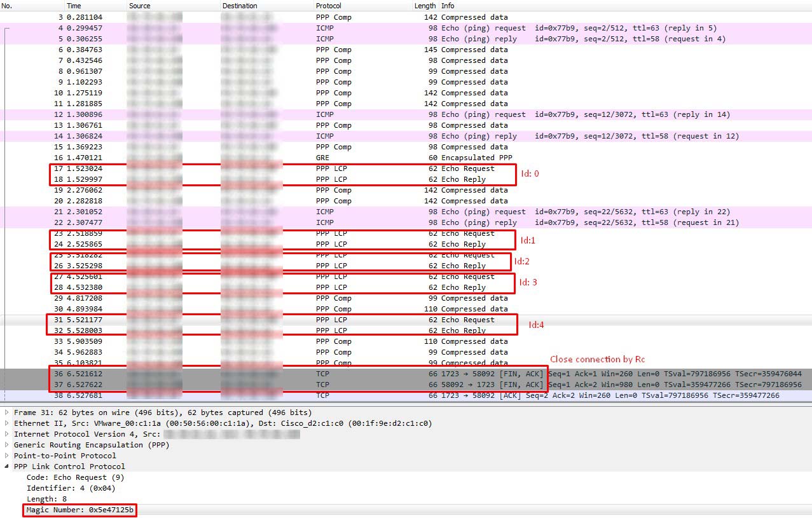Select LCP Echo Reply packet 28
Viewport: 812px width, 518px height.
pos(406,287)
